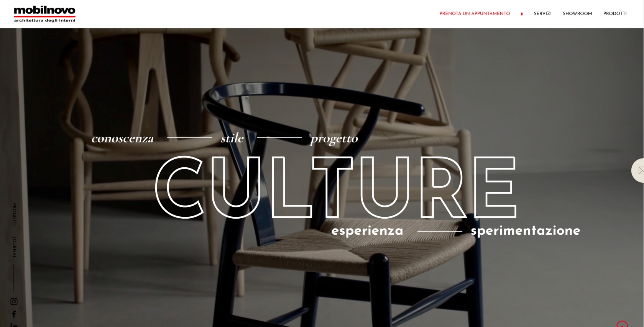
Task: Select the progetto hero keyword
Action: click(x=334, y=139)
